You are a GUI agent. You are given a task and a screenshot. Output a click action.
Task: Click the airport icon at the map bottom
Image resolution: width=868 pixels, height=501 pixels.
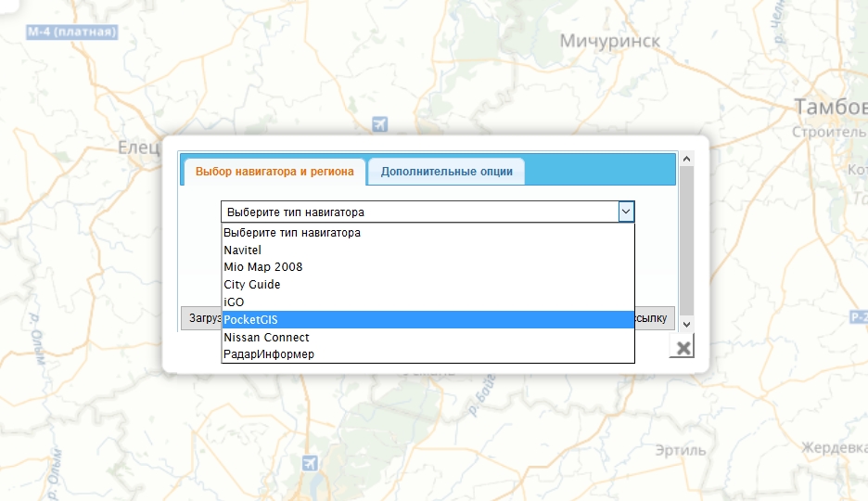(310, 463)
